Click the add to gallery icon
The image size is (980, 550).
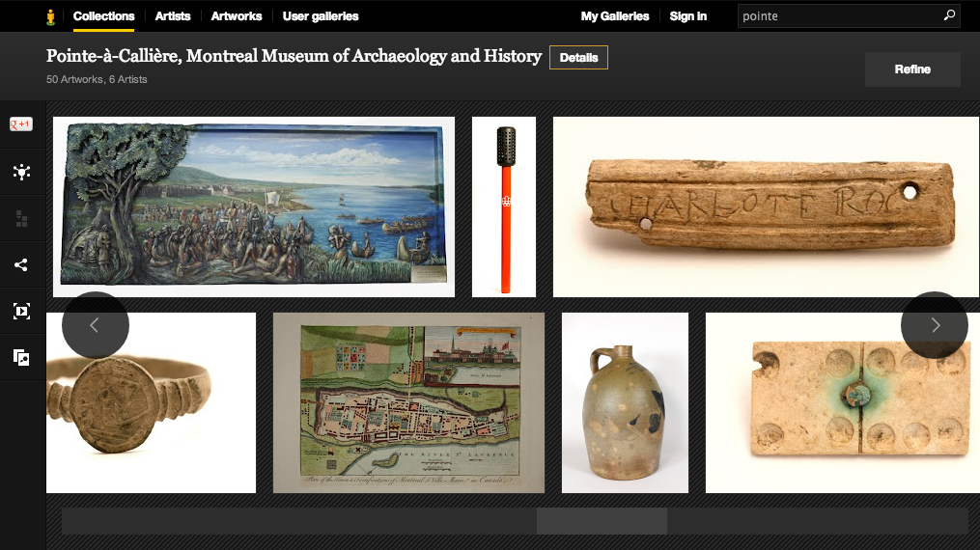(x=22, y=357)
